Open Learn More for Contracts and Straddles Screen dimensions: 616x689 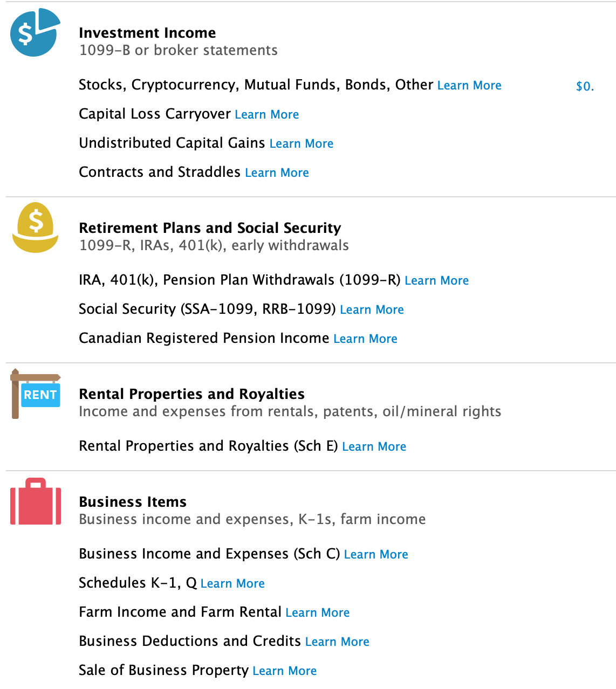[277, 173]
